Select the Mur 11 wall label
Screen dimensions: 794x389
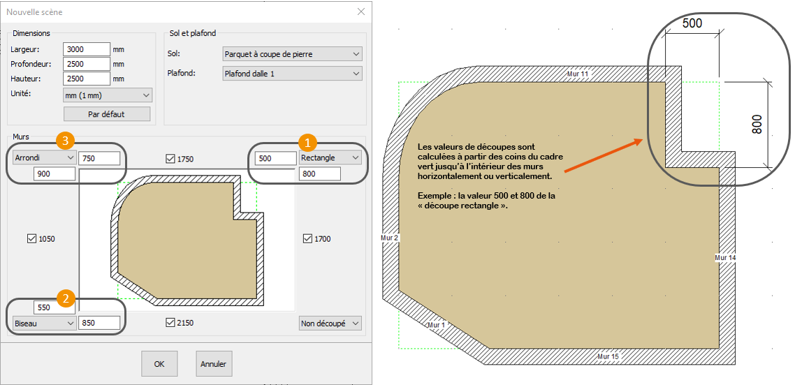point(578,74)
